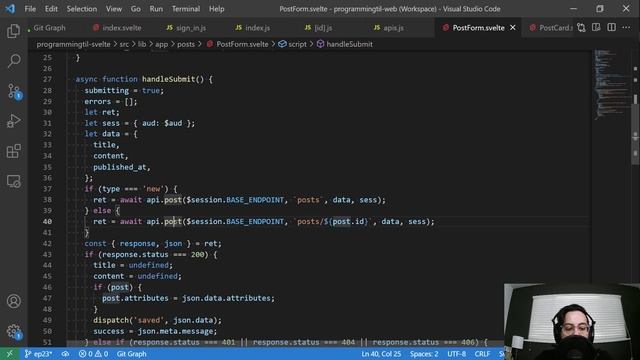
Task: Open the Extensions view icon
Action: pos(13,151)
